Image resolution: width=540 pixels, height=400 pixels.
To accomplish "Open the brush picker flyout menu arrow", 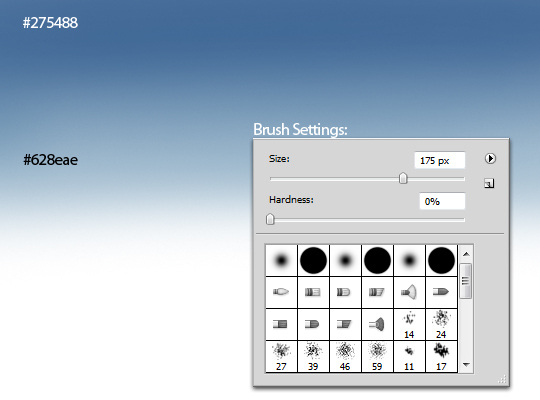I will pos(490,158).
